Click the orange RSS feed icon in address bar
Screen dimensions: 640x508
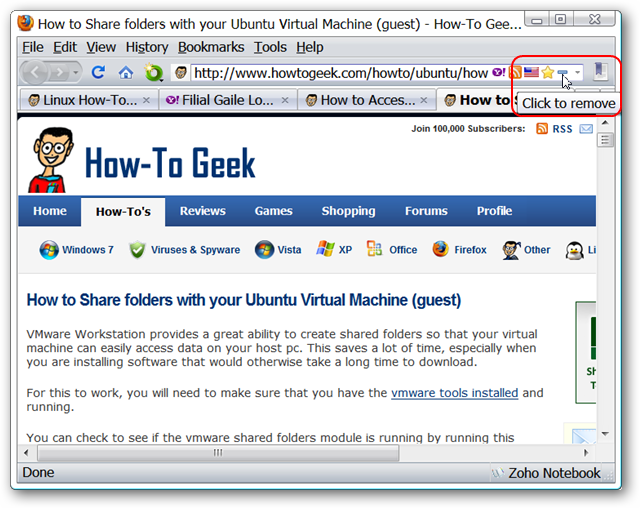515,73
